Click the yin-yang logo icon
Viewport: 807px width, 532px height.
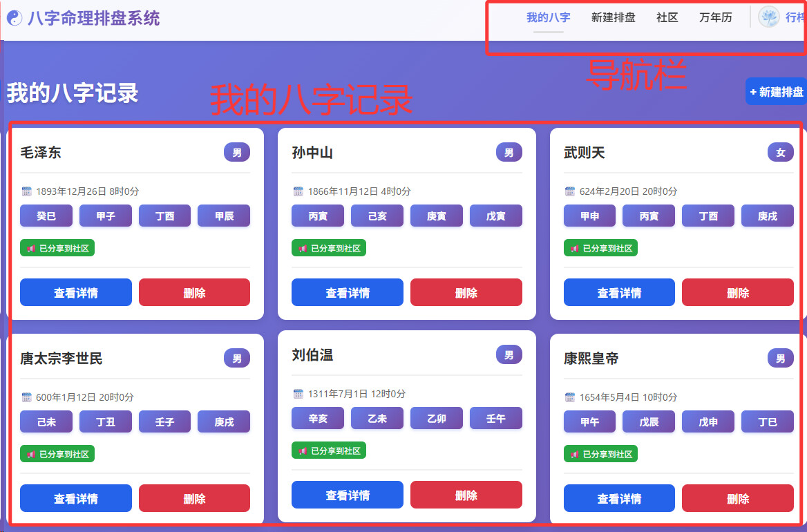tap(14, 19)
